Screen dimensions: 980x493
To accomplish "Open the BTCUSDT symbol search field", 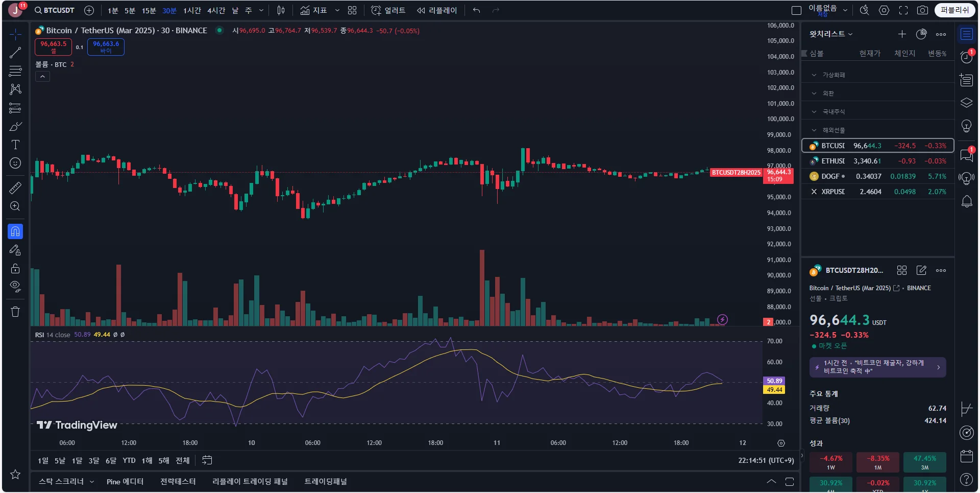I will pyautogui.click(x=55, y=10).
